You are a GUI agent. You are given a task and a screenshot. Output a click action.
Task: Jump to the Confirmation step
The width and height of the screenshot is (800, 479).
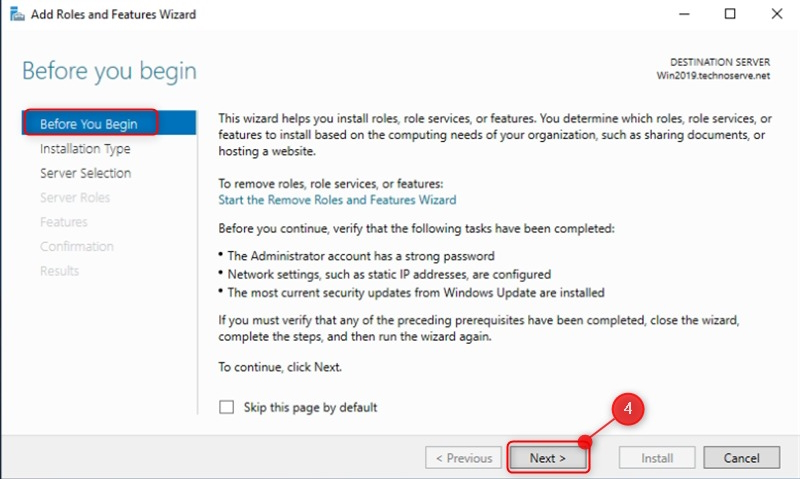(x=77, y=247)
